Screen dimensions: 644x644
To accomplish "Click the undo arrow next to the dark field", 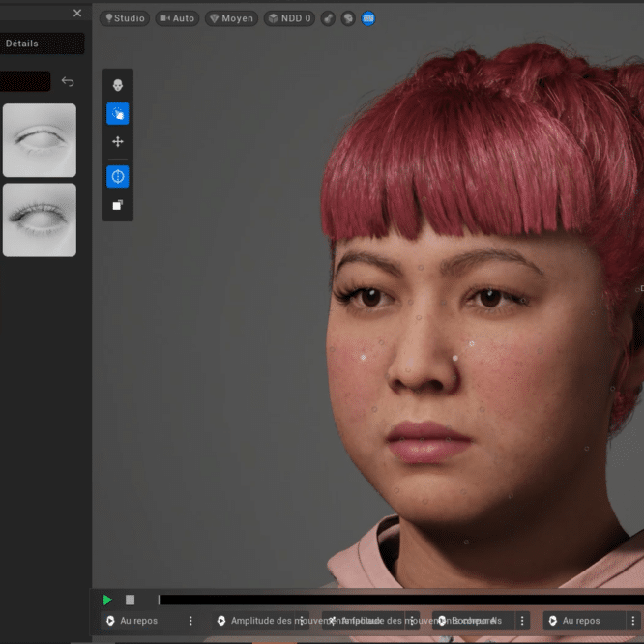I will pyautogui.click(x=68, y=81).
